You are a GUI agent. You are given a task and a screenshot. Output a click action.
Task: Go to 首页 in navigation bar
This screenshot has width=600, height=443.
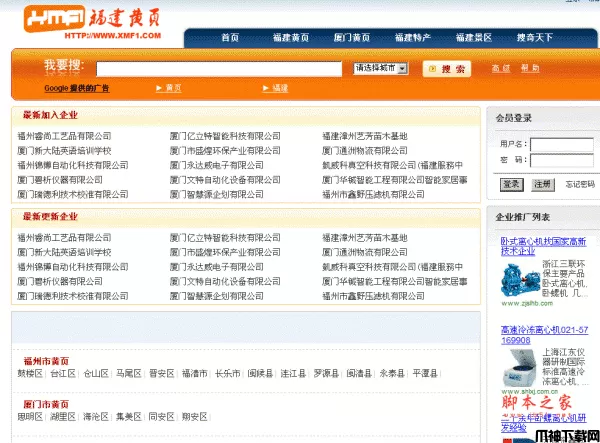click(x=230, y=37)
